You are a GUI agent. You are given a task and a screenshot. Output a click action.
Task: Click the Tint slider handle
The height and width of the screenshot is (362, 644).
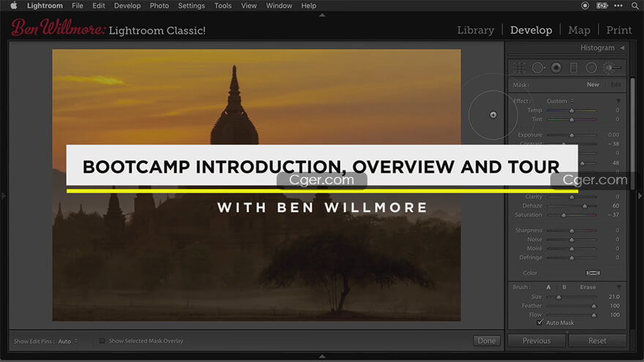click(572, 120)
